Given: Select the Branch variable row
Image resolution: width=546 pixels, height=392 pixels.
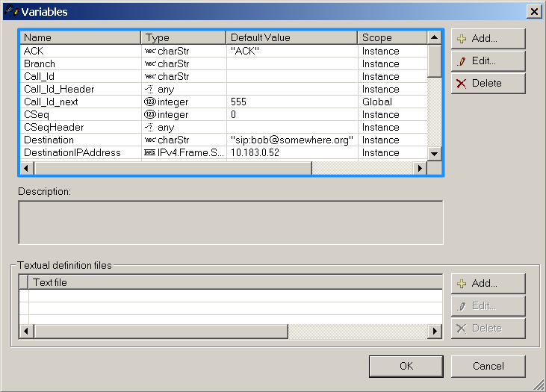Looking at the screenshot, I should (x=223, y=63).
